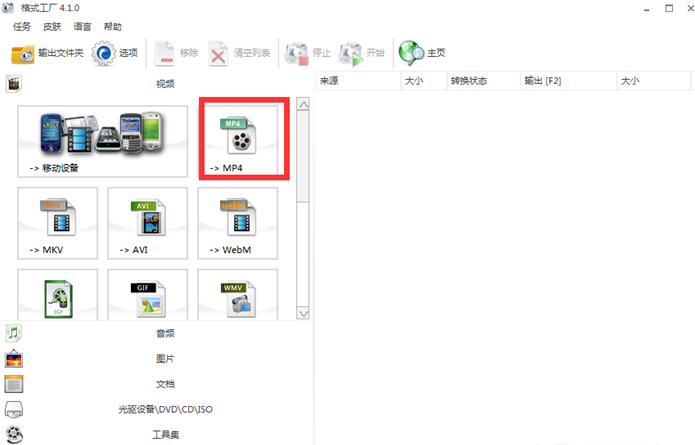Click first 大小 column header after 来源

click(424, 81)
